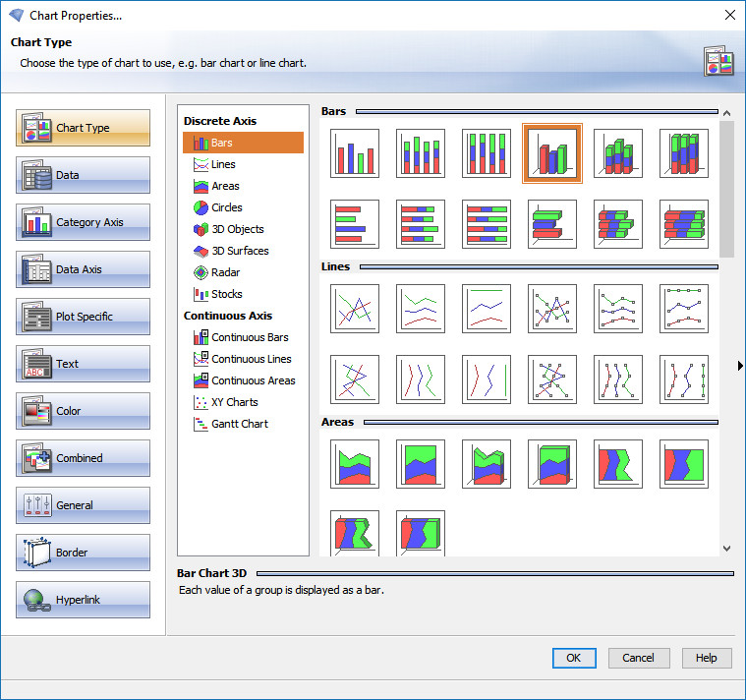
Task: Choose the first horizontal bar chart thumbnail
Action: pyautogui.click(x=355, y=224)
